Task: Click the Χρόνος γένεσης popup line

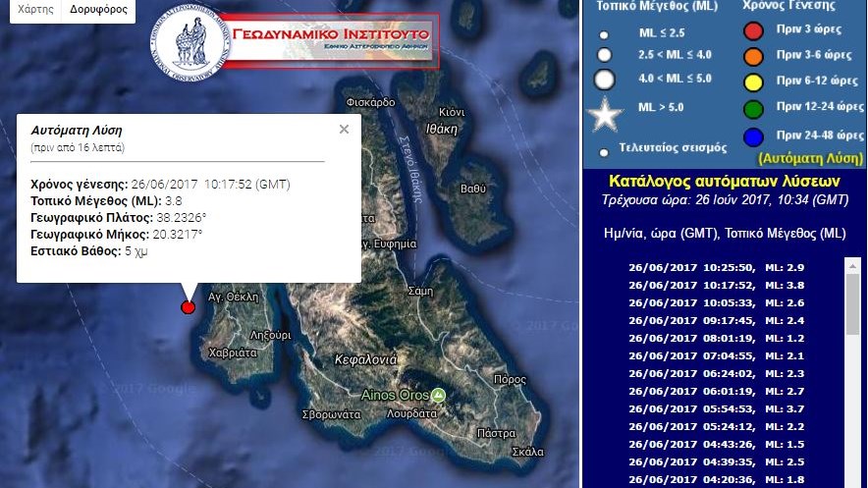Action: (x=160, y=185)
